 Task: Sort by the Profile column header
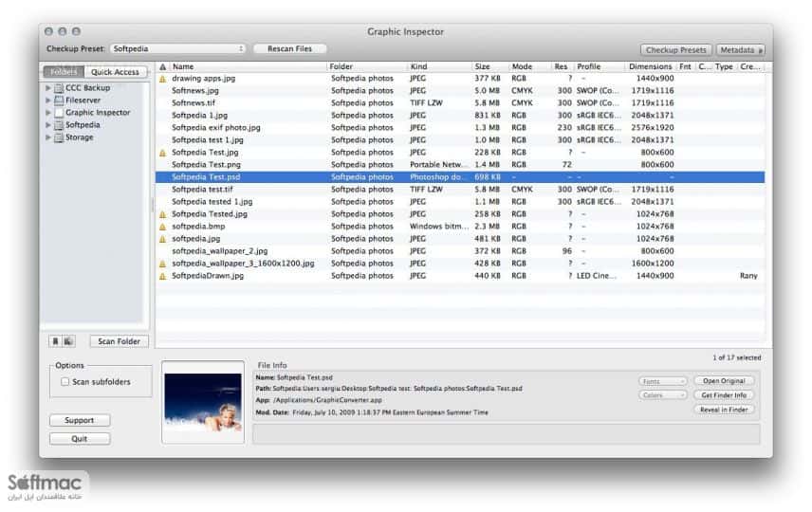coord(600,66)
